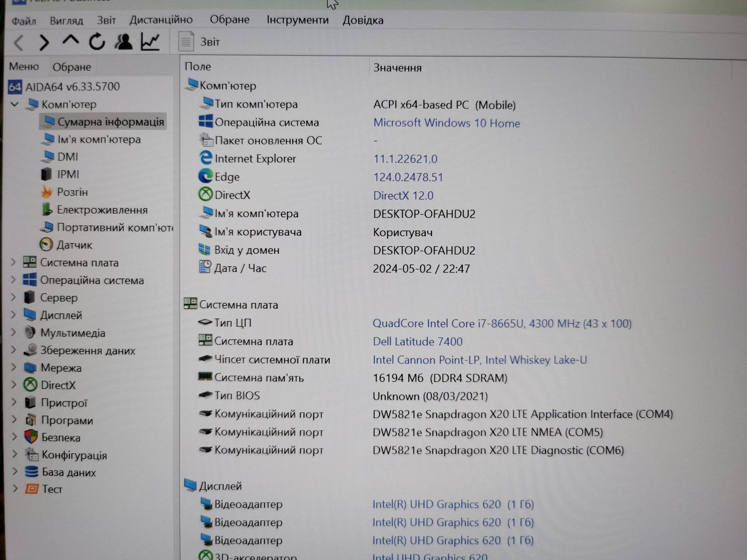Select Портативний комп'ютер tree item
747x560 pixels.
[x=107, y=227]
